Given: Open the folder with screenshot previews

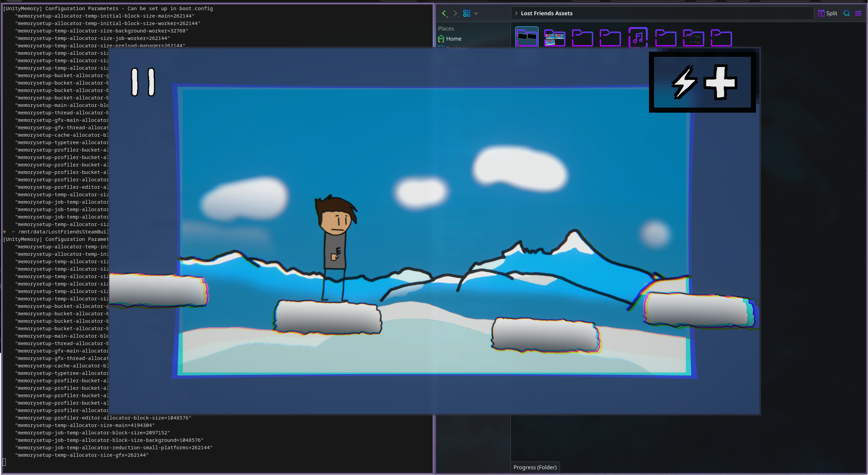Looking at the screenshot, I should point(555,38).
